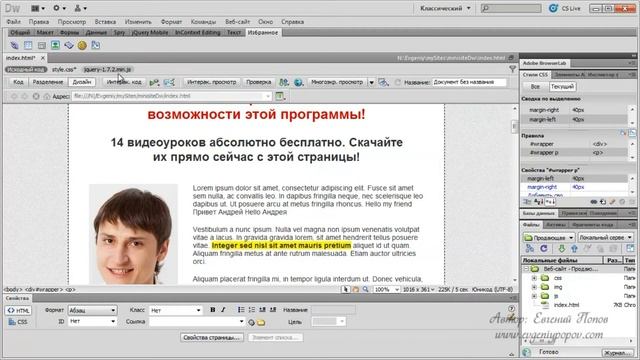Click the filter icon above the document toolbar
Image resolution: width=640 pixels, height=360 pixels.
512,69
